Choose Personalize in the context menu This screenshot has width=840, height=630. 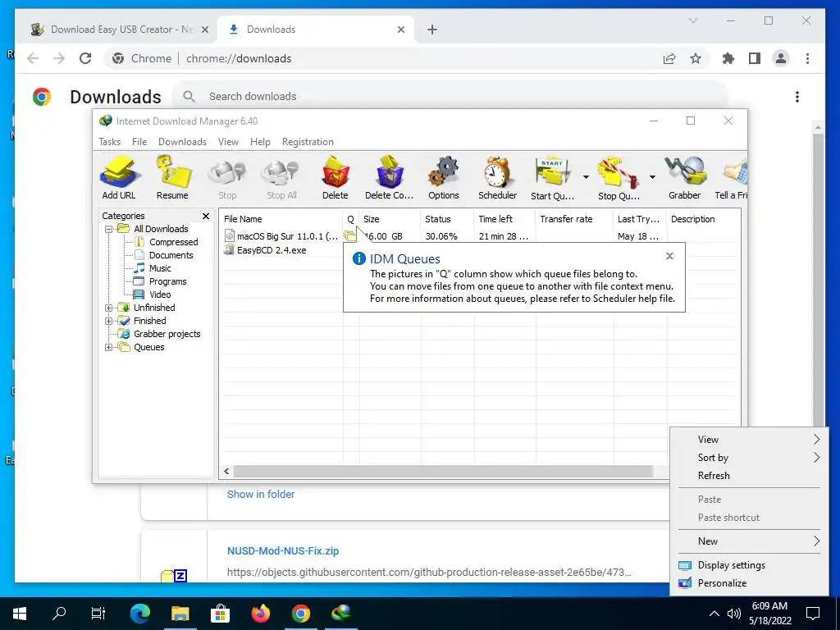point(749,583)
